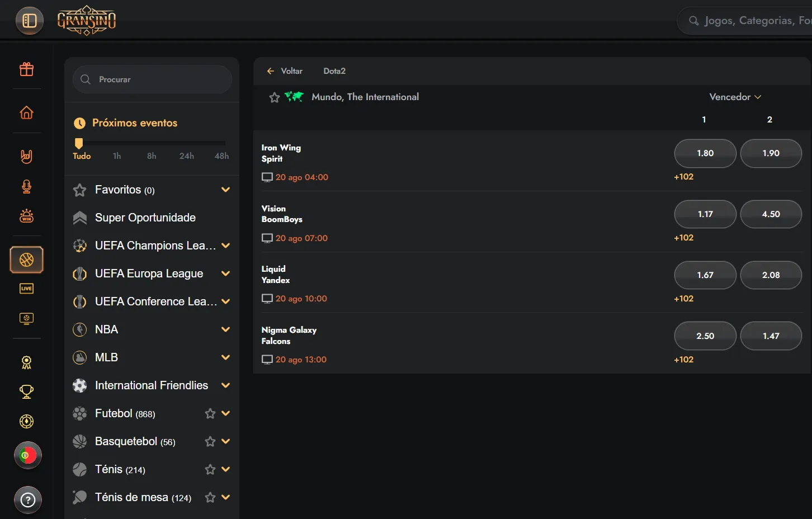Bet Iron Wing at 1.80

click(705, 153)
